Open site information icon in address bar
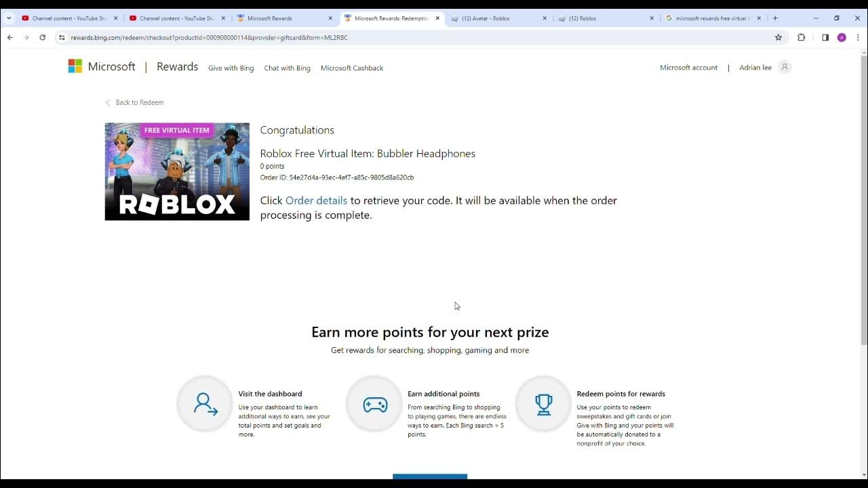868x488 pixels. [x=62, y=37]
